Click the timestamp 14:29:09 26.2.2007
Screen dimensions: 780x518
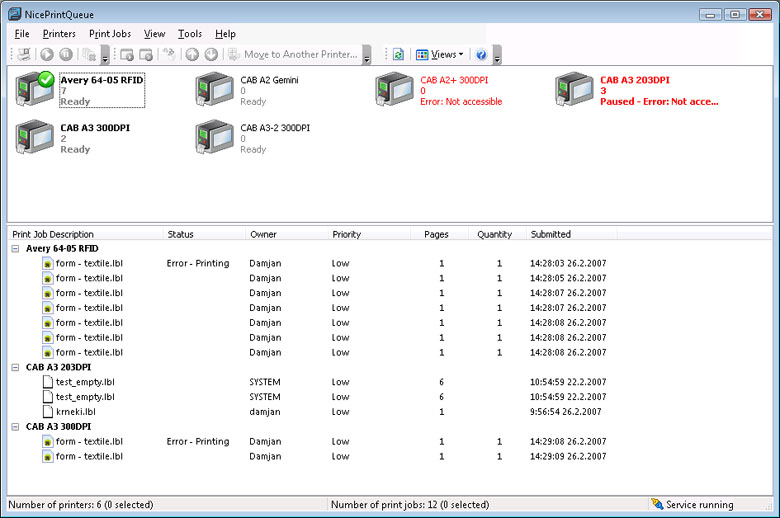point(568,456)
